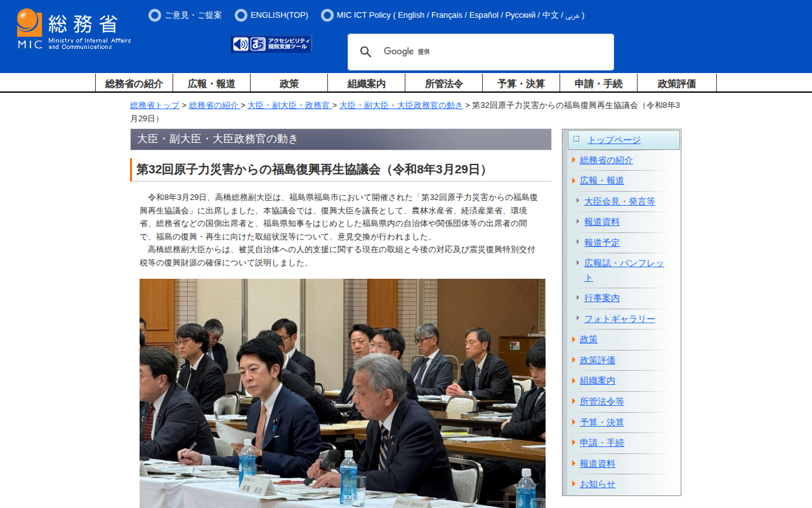
Task: Open MIC ICT Policy Français link
Action: click(x=447, y=15)
